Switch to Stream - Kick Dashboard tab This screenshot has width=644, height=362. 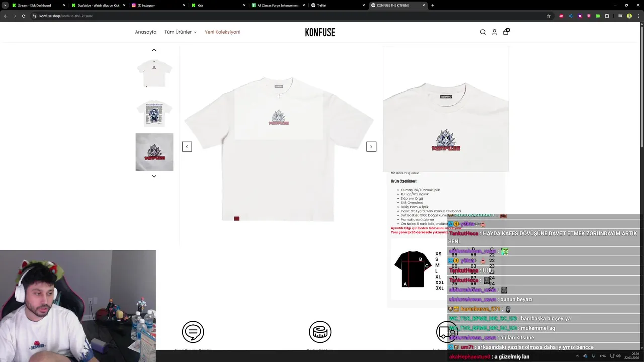click(34, 5)
